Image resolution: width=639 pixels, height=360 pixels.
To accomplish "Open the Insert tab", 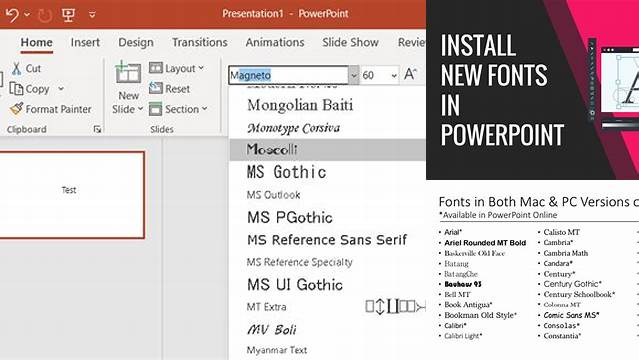I will click(85, 42).
